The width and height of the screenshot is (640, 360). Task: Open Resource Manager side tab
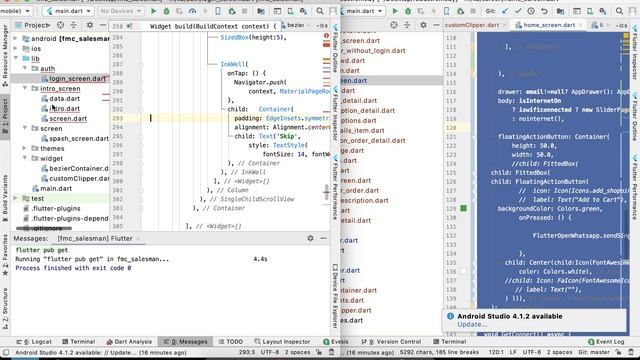[x=5, y=55]
